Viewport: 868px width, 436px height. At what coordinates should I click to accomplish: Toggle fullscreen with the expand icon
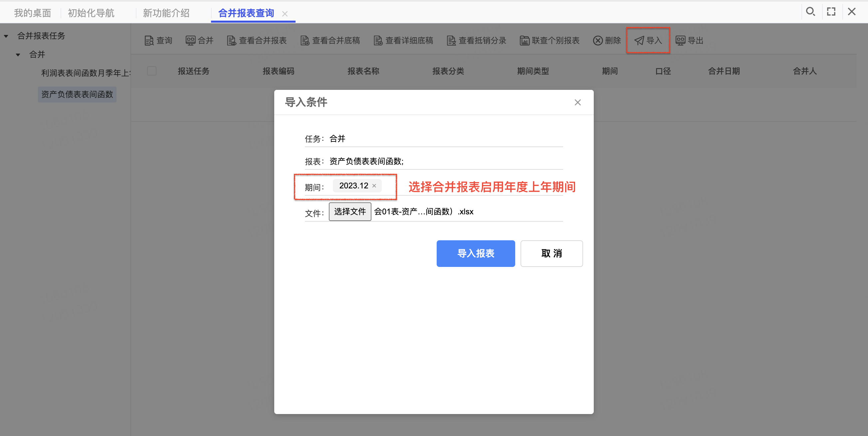click(831, 12)
